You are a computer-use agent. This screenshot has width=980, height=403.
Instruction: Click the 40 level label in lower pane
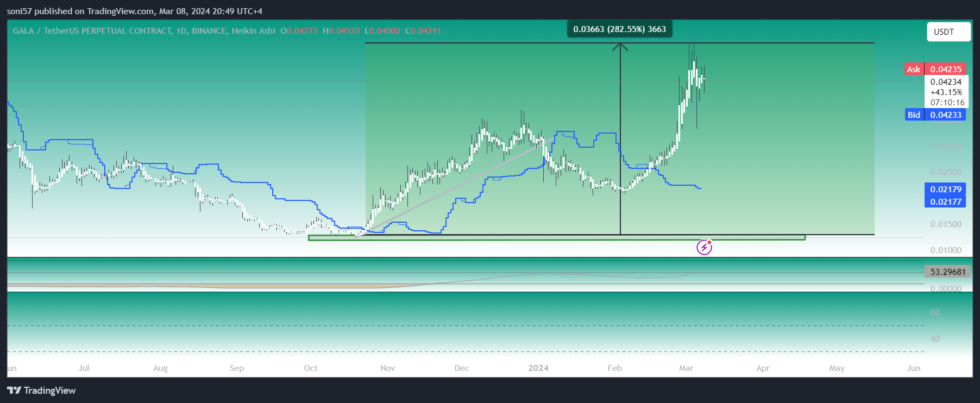(x=935, y=339)
